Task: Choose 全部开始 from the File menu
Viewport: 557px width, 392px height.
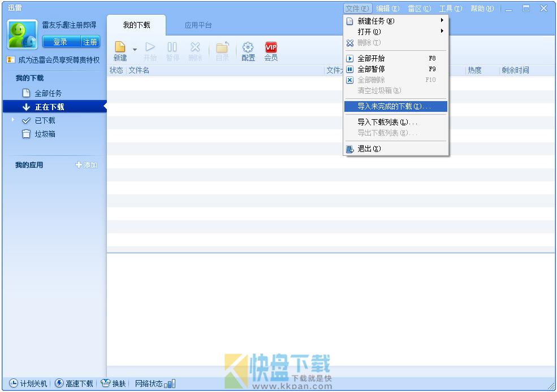Action: (396, 58)
